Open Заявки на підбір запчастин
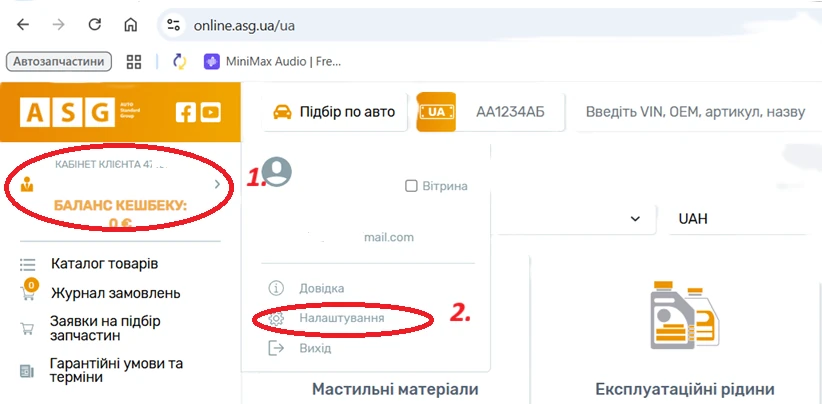This screenshot has width=822, height=404. (x=105, y=328)
